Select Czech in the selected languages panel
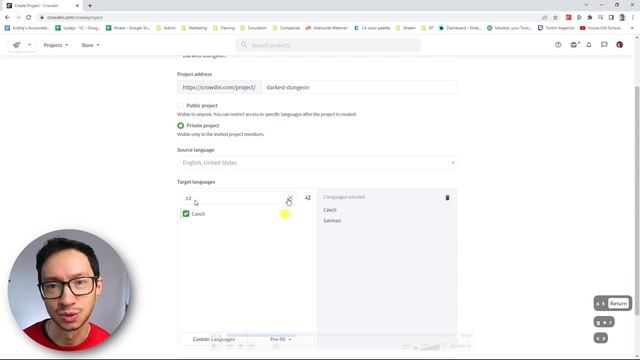The width and height of the screenshot is (640, 360). tap(330, 210)
